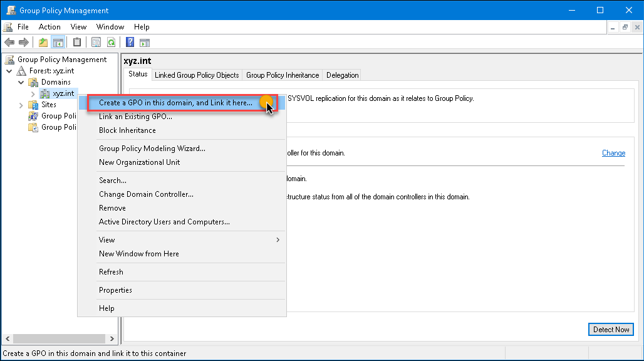Choose Change Domain Controller...

pyautogui.click(x=182, y=195)
